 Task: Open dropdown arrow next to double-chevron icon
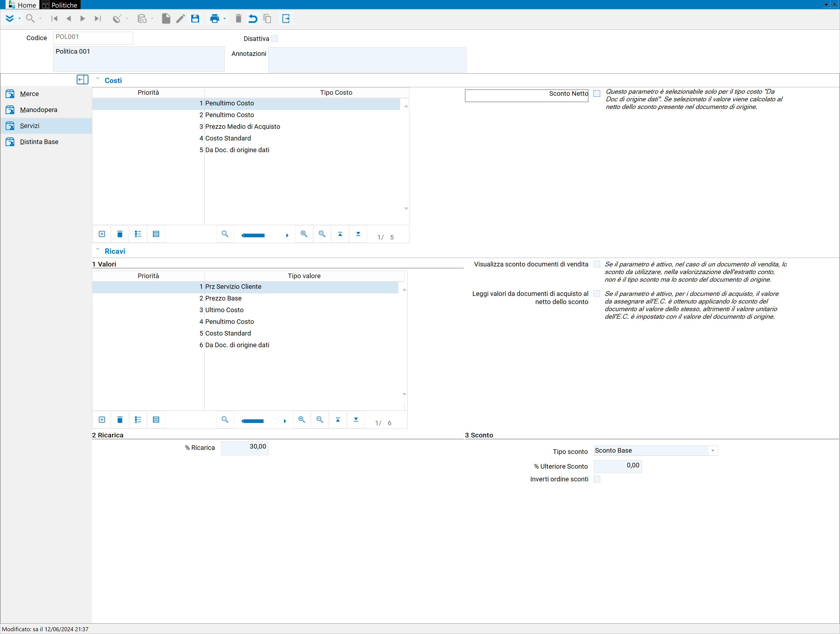[19, 19]
